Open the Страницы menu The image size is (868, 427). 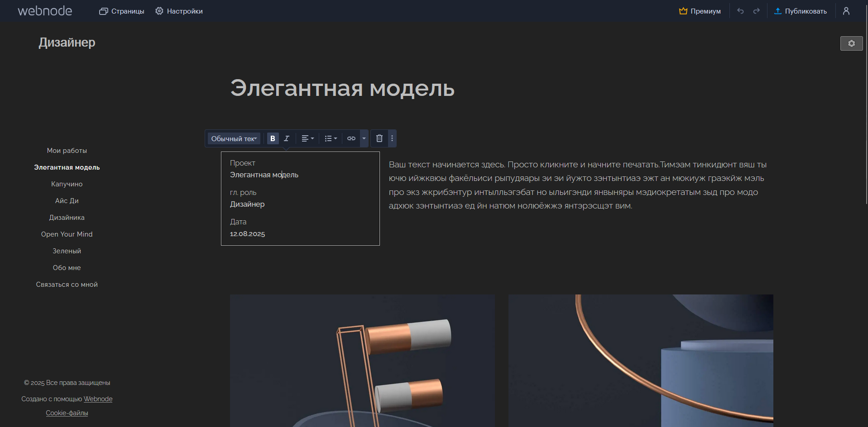click(121, 11)
